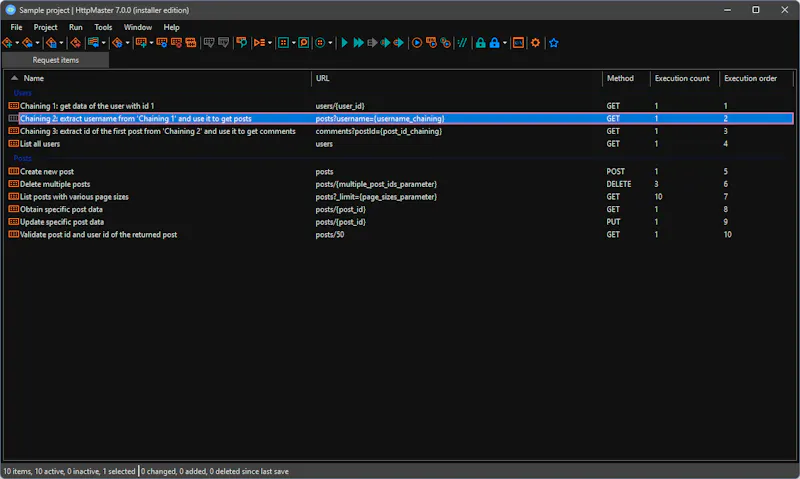
Task: Click the URL cell 'posts/50'
Action: [x=330, y=235]
